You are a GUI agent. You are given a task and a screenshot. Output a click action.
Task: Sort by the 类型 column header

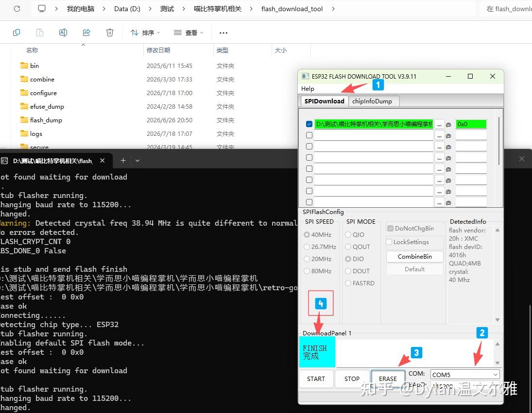(x=223, y=50)
